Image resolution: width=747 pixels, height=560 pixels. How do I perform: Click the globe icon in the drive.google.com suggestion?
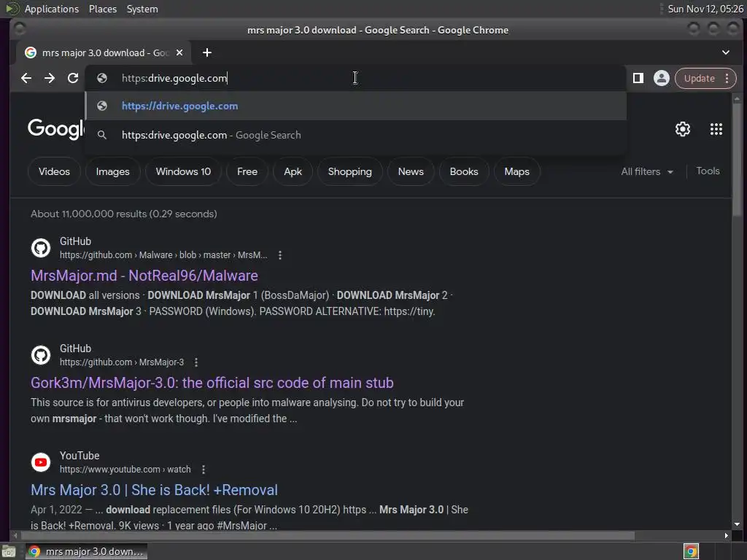pyautogui.click(x=102, y=106)
